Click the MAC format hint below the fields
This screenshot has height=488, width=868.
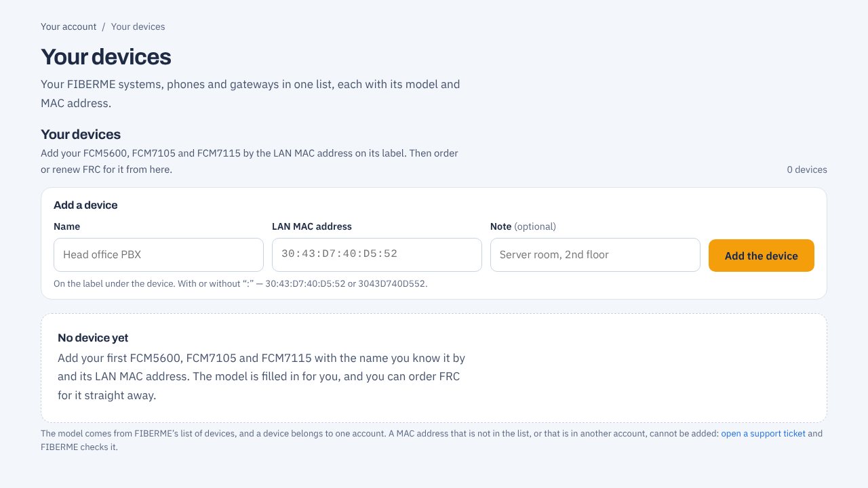(x=241, y=284)
